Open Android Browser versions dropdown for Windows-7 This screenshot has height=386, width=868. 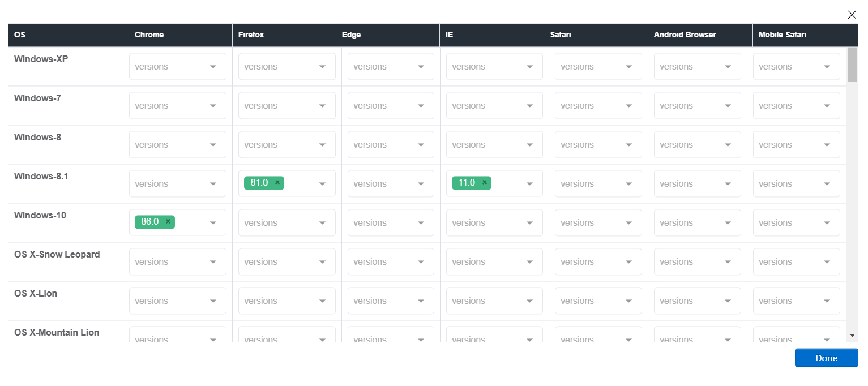(x=698, y=106)
